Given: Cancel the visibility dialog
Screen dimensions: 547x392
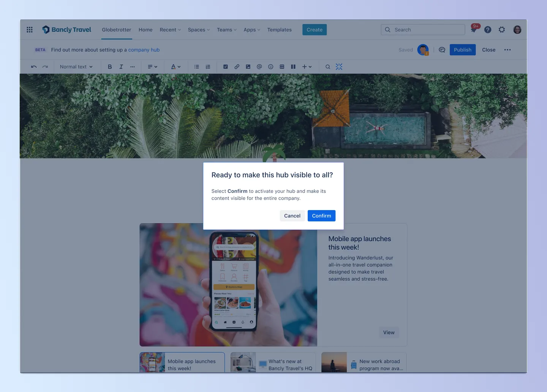Looking at the screenshot, I should click(292, 216).
